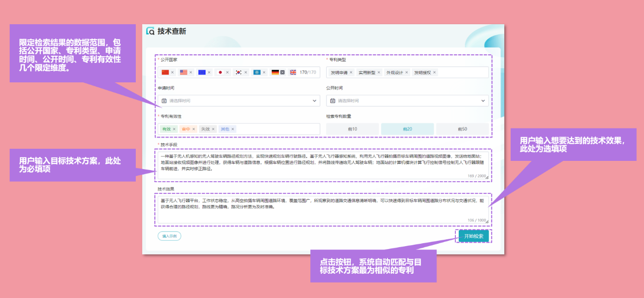Viewport: 644px width, 298px height.
Task: Expand the 公开时间 dropdown arrow
Action: (x=483, y=101)
